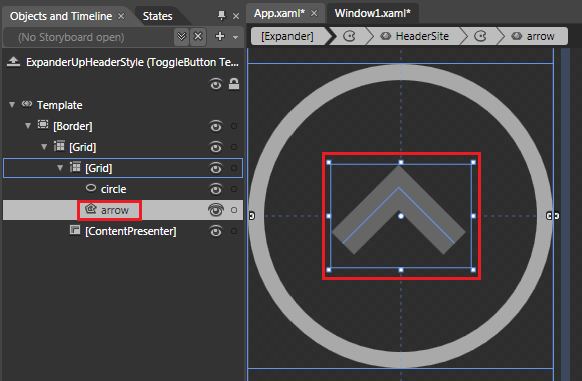This screenshot has height=381, width=582.
Task: Lock the [ContentPresenter] element
Action: 234,231
